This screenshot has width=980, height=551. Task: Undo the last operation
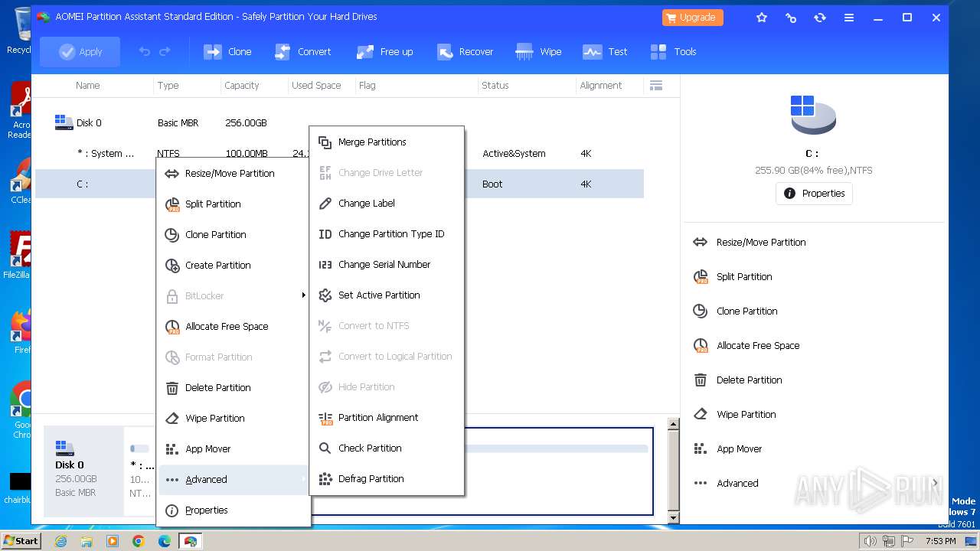pyautogui.click(x=144, y=52)
